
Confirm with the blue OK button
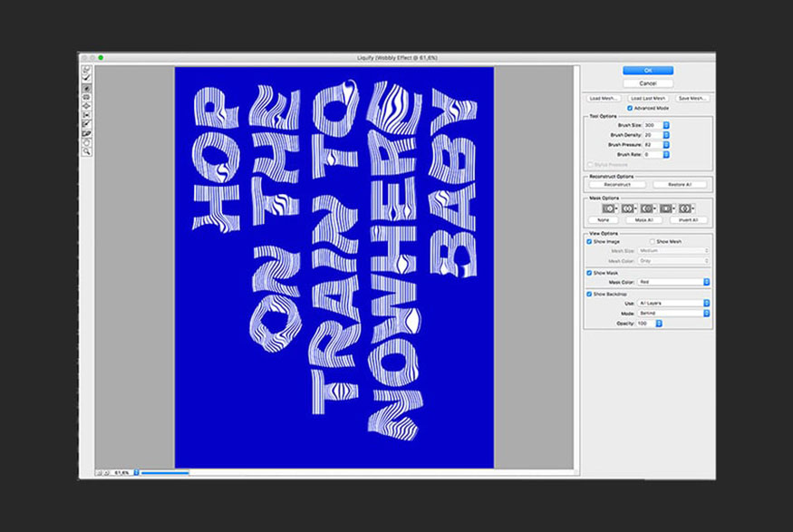pyautogui.click(x=648, y=71)
